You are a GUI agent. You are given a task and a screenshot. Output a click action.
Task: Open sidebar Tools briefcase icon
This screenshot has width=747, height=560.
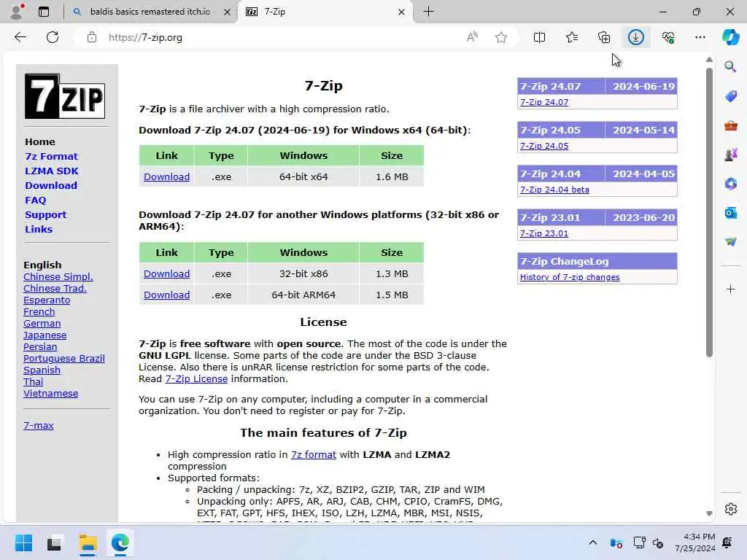(730, 125)
